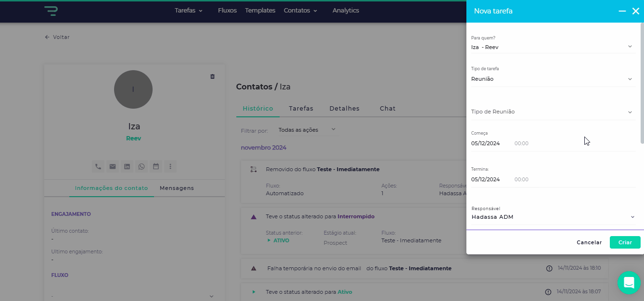Open the chat support bubble icon
The height and width of the screenshot is (301, 644).
tap(629, 283)
